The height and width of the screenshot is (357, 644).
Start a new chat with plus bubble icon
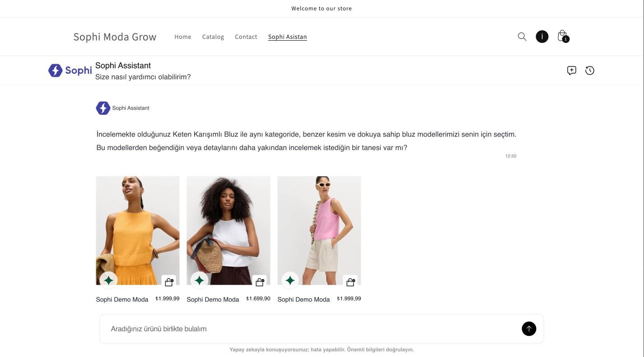coord(572,70)
